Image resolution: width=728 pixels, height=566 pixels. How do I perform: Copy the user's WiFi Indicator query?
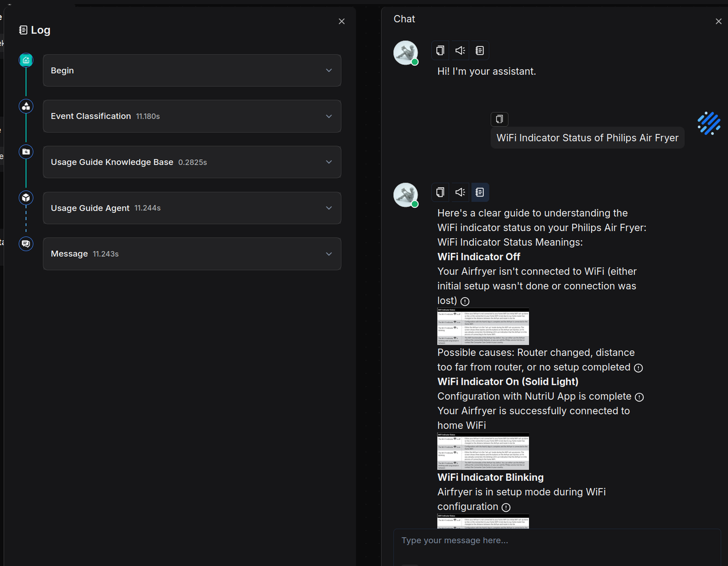pos(499,119)
